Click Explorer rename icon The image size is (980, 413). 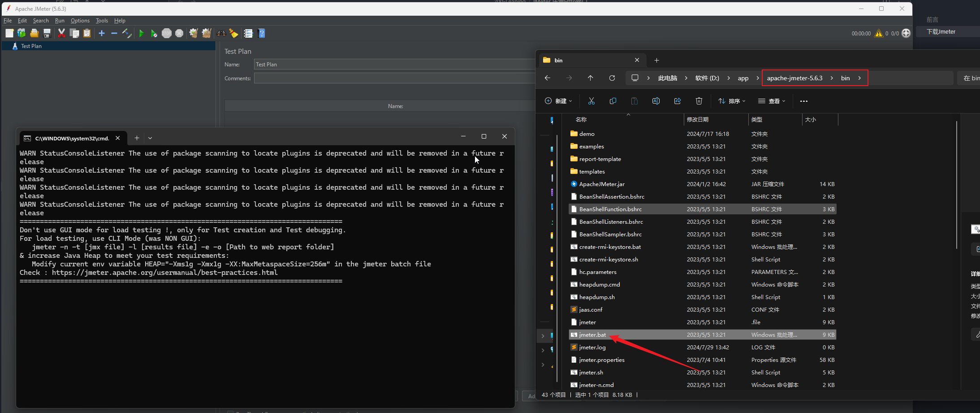coord(656,101)
